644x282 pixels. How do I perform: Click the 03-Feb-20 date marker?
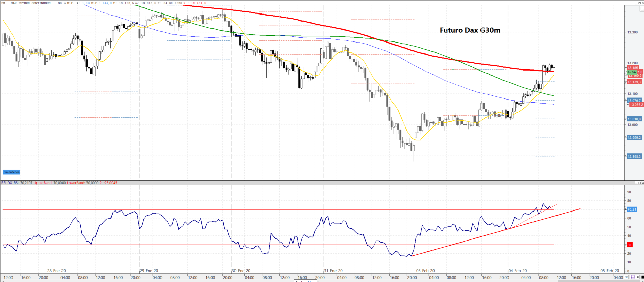point(426,271)
